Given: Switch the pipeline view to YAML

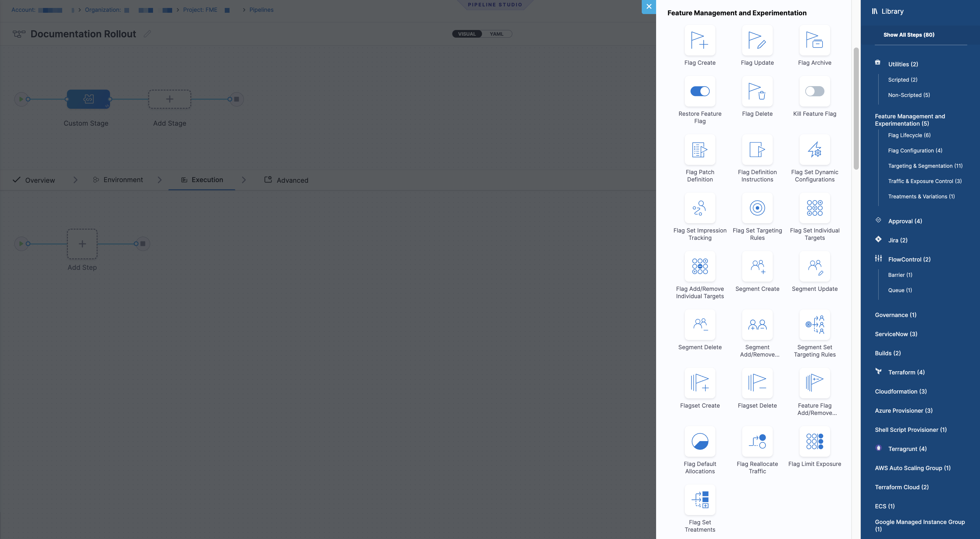Looking at the screenshot, I should 496,34.
